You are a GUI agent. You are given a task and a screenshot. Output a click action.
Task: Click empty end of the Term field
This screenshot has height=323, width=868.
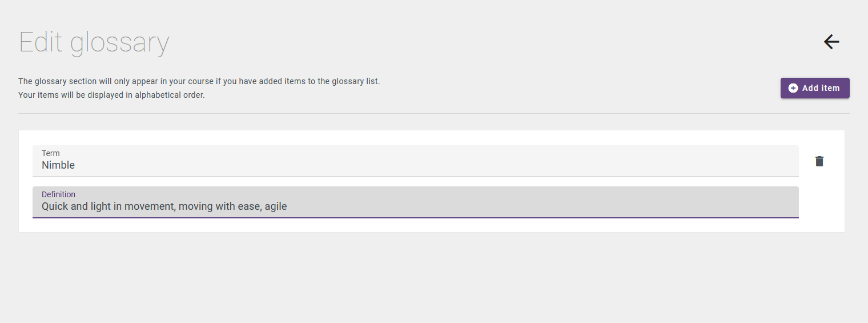tap(457, 165)
